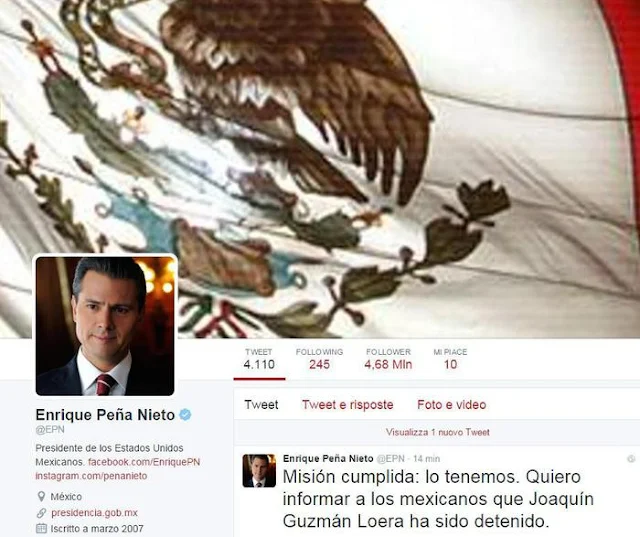Switch to the Tweet e risposte tab

348,405
